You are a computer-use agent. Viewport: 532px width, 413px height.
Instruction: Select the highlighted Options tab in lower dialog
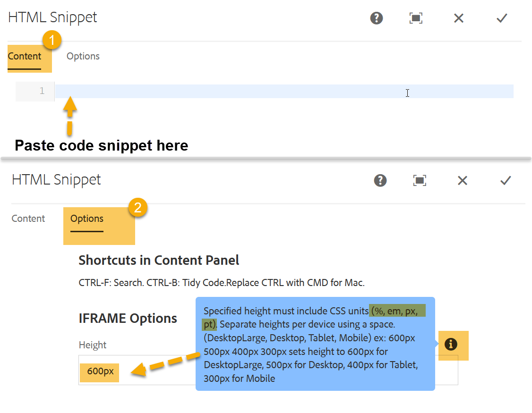[87, 219]
